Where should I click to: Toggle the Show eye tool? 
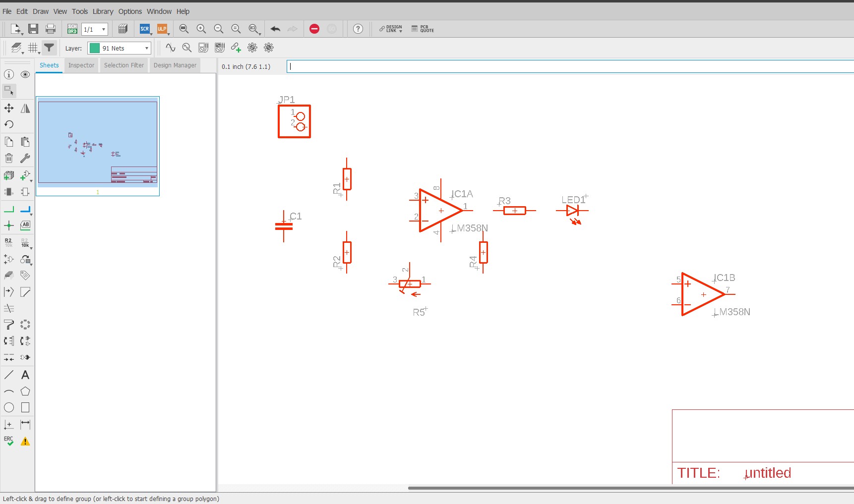(x=25, y=74)
